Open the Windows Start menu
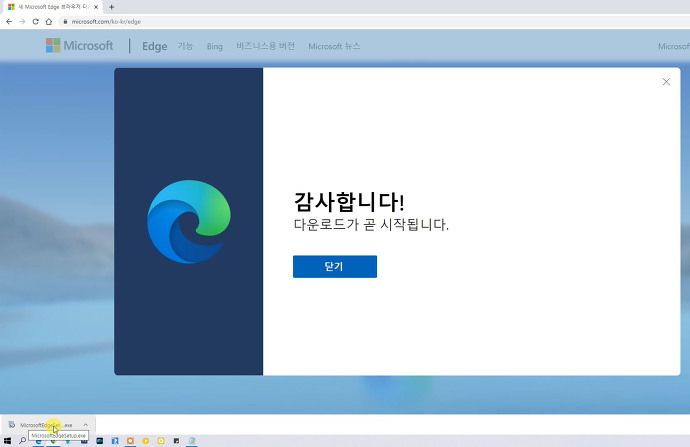690x447 pixels. pos(7,441)
